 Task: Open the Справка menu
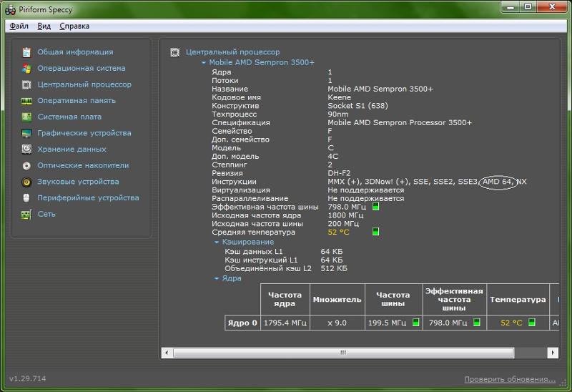click(x=74, y=26)
